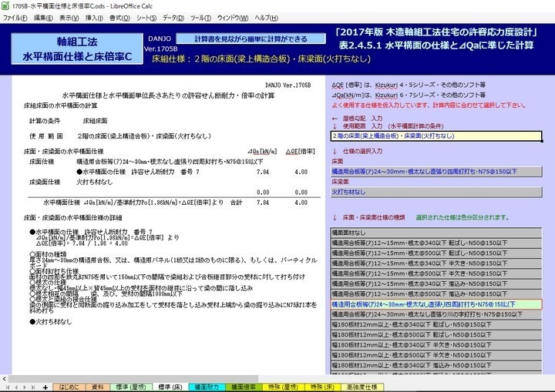Select 12~15mm 根太@340以下 半欠き row
Screen dimensions: 555x392
(x=436, y=263)
